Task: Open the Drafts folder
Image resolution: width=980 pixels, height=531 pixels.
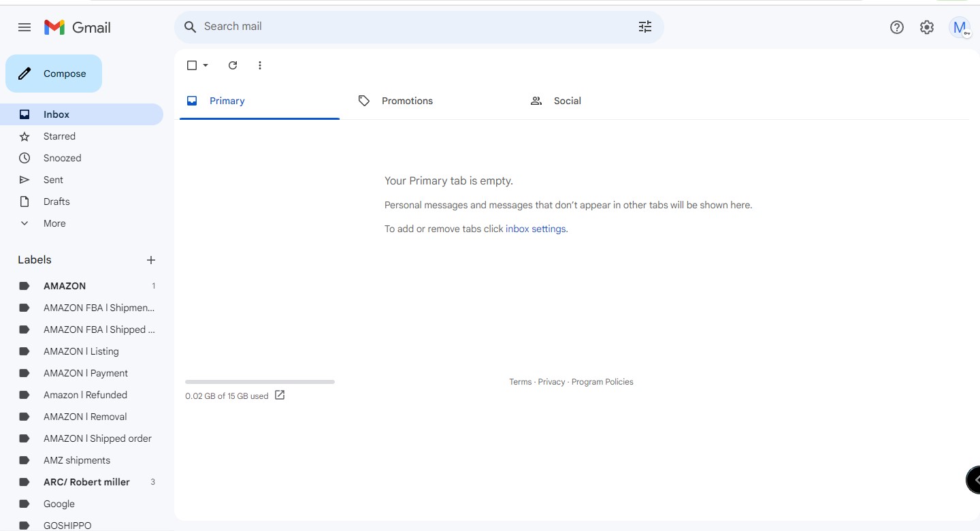Action: pyautogui.click(x=82, y=202)
